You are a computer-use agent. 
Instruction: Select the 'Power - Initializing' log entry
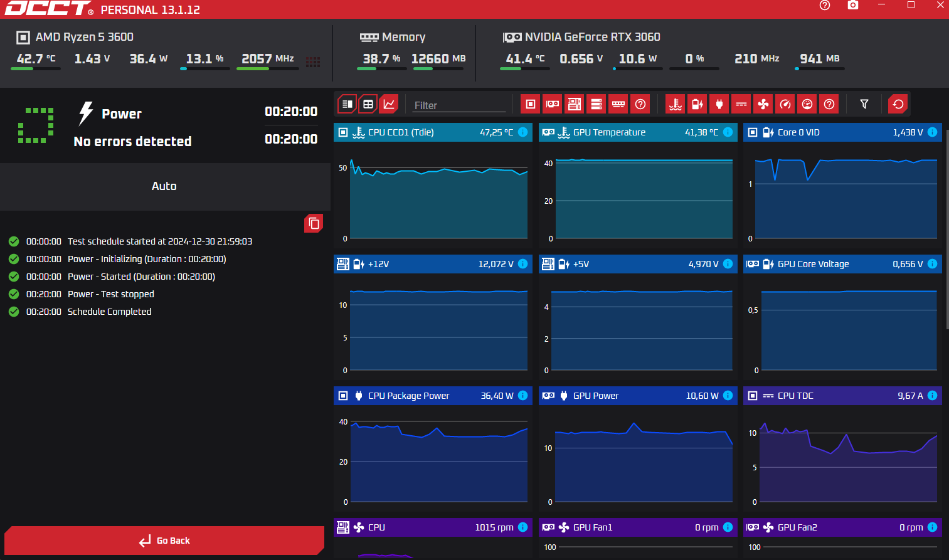pos(147,259)
